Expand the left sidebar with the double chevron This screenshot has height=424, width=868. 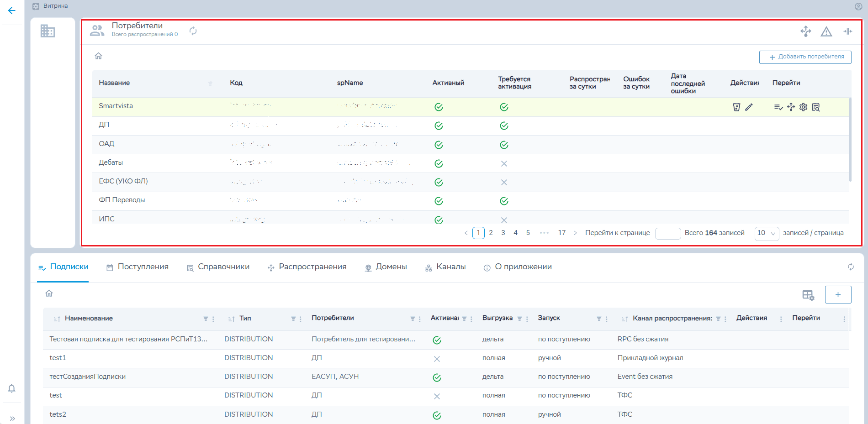click(12, 418)
